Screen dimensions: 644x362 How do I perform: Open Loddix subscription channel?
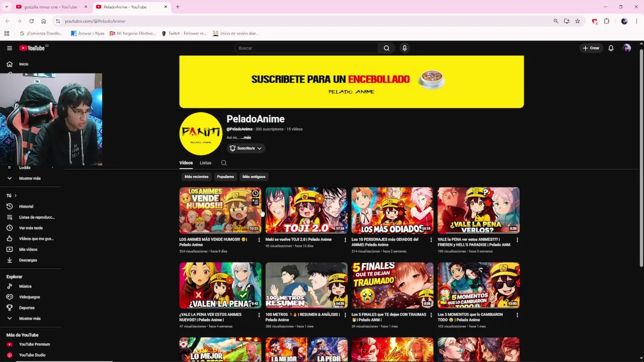click(x=25, y=167)
